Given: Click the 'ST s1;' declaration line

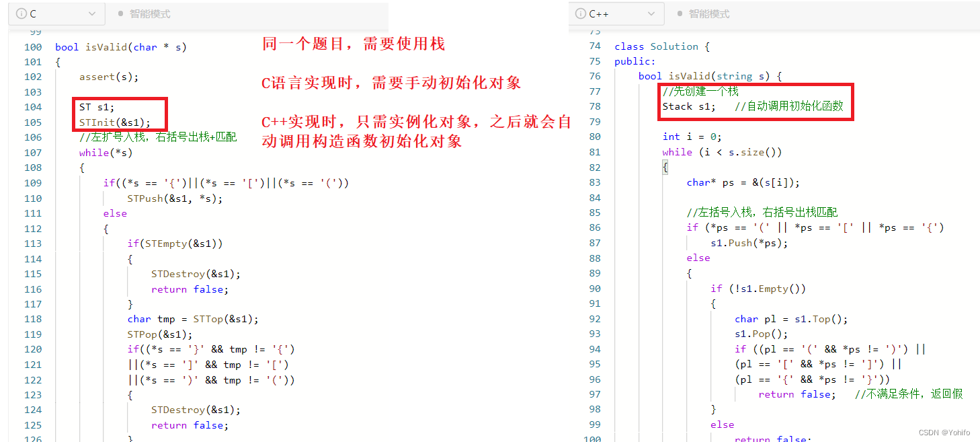Looking at the screenshot, I should (x=97, y=107).
